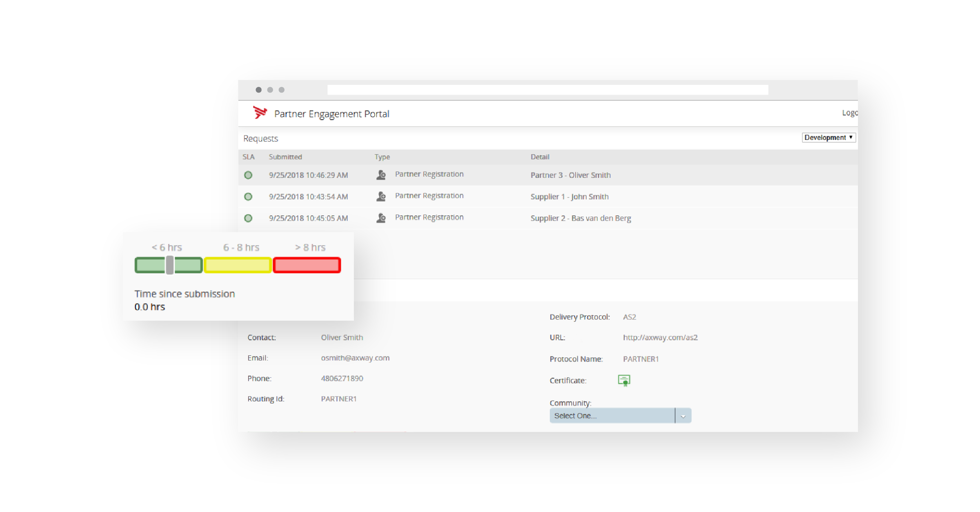Screen dimensions: 980x512
Task: Click registration icon in Bas van den Berg row
Action: click(381, 218)
